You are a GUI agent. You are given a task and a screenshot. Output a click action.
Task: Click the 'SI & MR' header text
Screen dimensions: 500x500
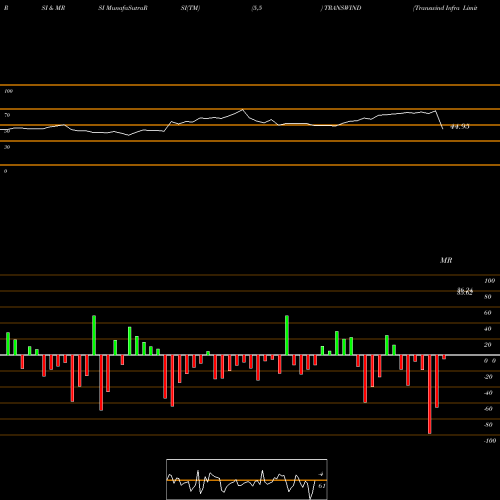53,8
